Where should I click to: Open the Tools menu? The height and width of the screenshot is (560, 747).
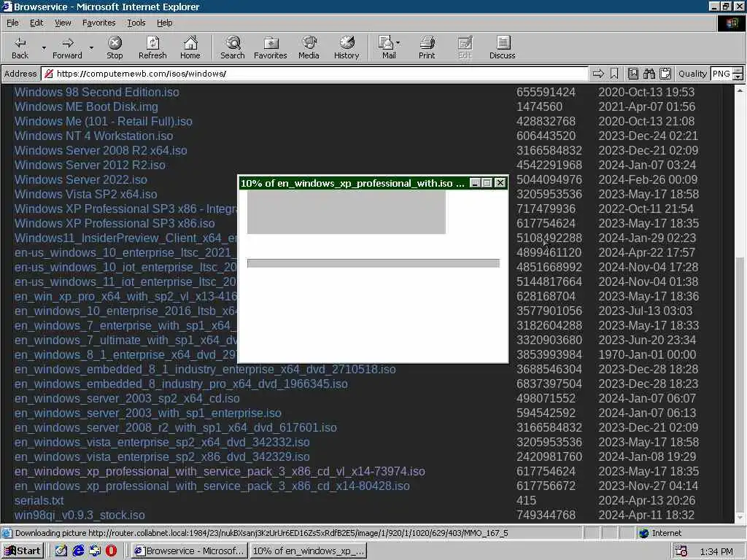(136, 23)
